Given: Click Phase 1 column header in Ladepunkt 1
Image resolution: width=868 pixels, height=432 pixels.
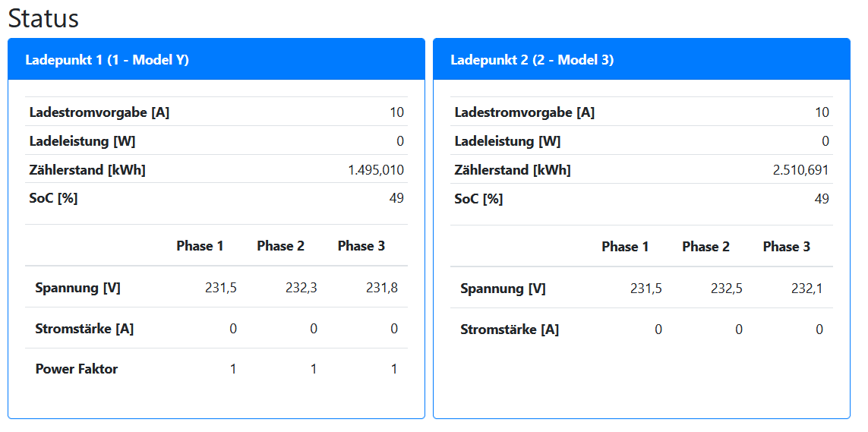Looking at the screenshot, I should click(x=200, y=245).
